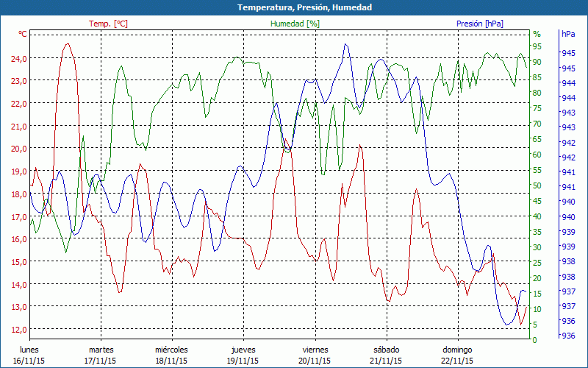The image size is (588, 368).
Task: Click the 939 pressure axis tick
Action: (568, 232)
